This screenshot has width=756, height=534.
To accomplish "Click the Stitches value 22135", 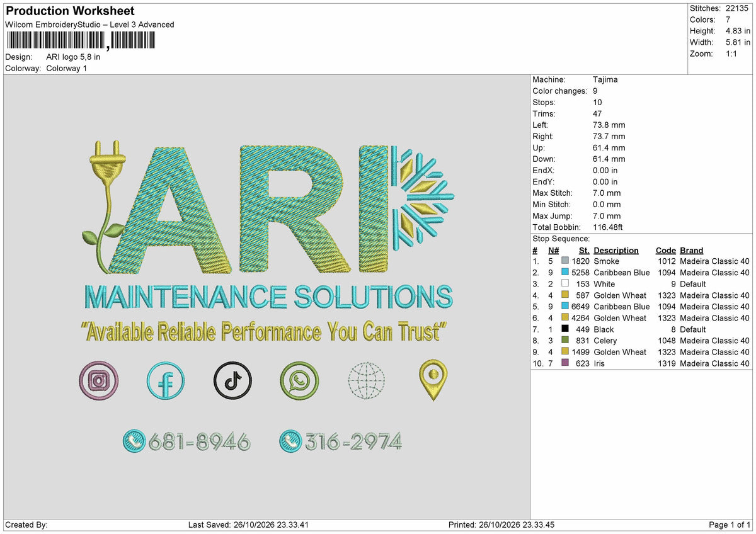I will [738, 8].
